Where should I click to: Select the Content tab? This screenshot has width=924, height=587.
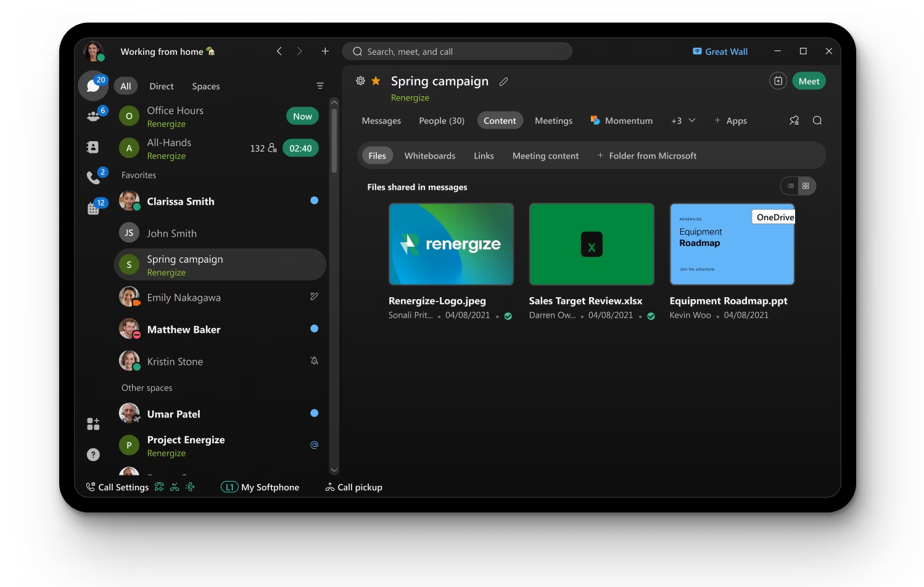tap(500, 120)
